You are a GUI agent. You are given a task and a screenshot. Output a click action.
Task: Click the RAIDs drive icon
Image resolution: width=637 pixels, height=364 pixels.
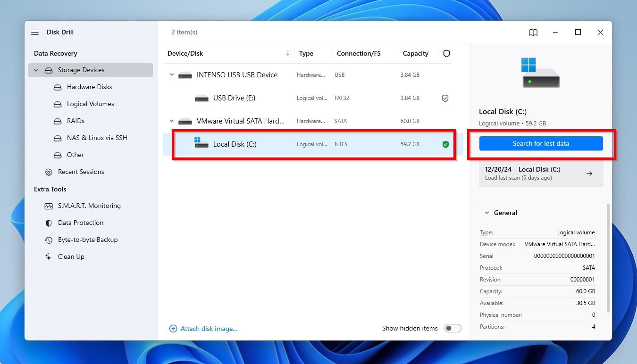click(x=58, y=121)
